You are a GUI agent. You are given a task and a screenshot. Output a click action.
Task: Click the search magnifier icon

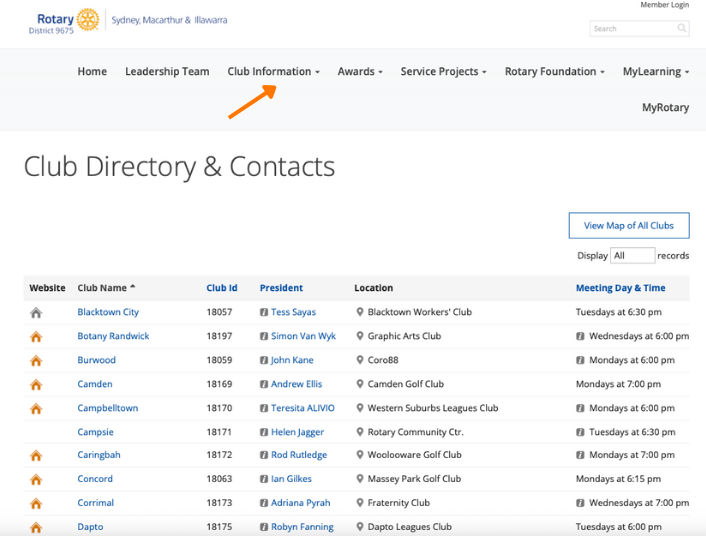pos(682,28)
